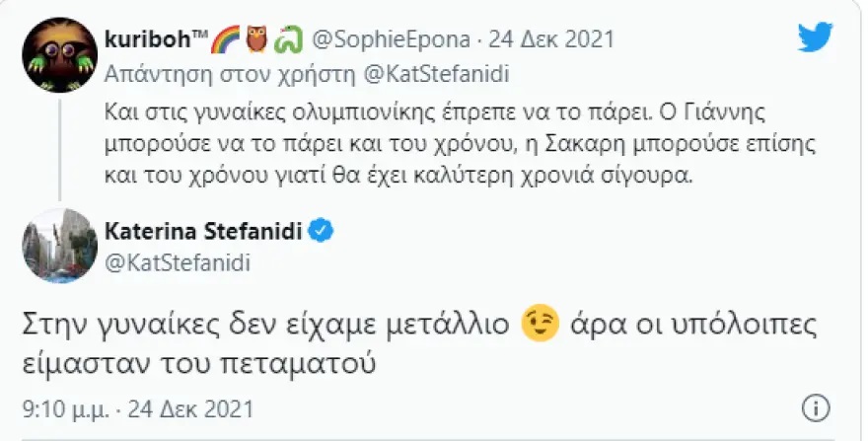Click the Katerina Stefanidi display name
868x441 pixels.
(x=203, y=232)
